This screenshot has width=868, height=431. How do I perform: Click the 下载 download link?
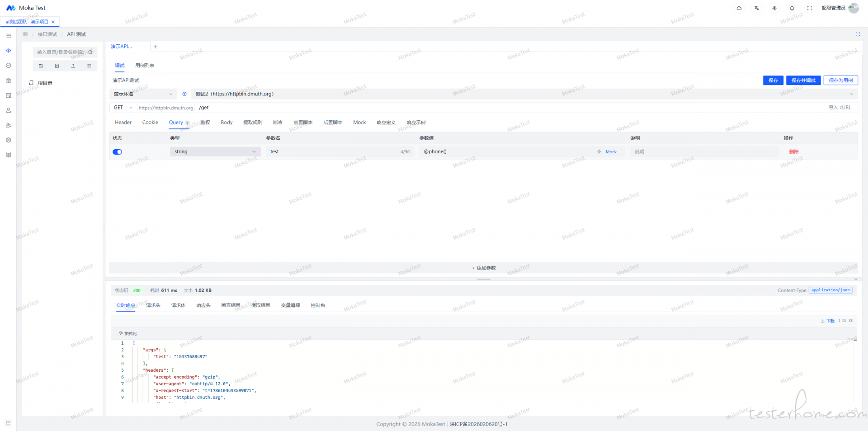828,321
